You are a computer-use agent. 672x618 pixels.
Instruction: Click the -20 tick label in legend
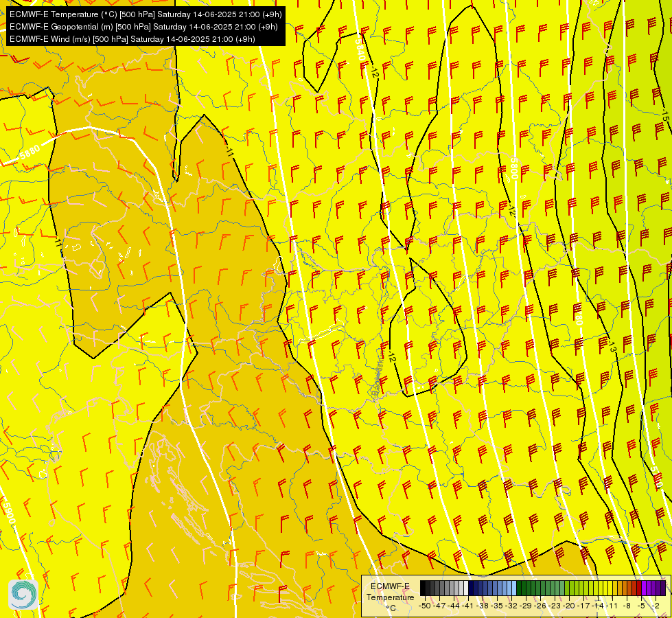[x=569, y=606]
